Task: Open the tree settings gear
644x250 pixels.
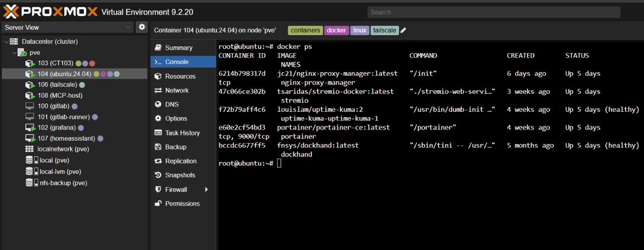Action: 142,27
